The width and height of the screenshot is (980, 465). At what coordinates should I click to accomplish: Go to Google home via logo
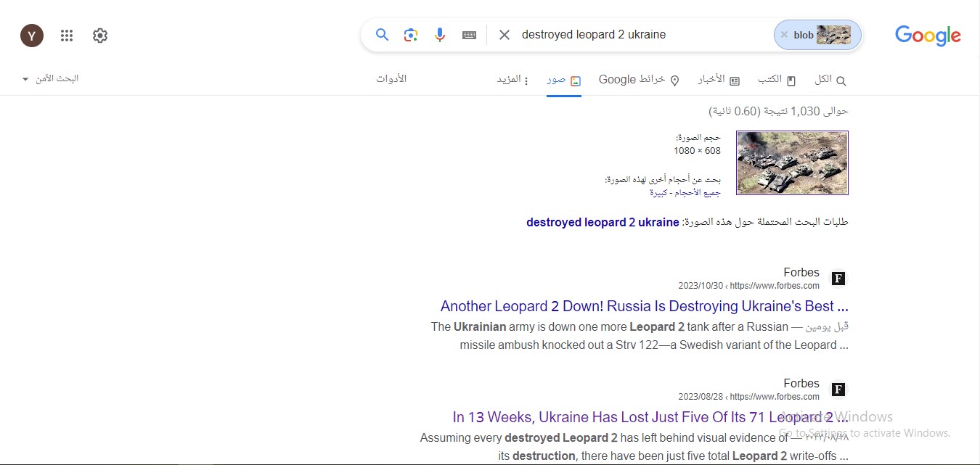[x=928, y=35]
